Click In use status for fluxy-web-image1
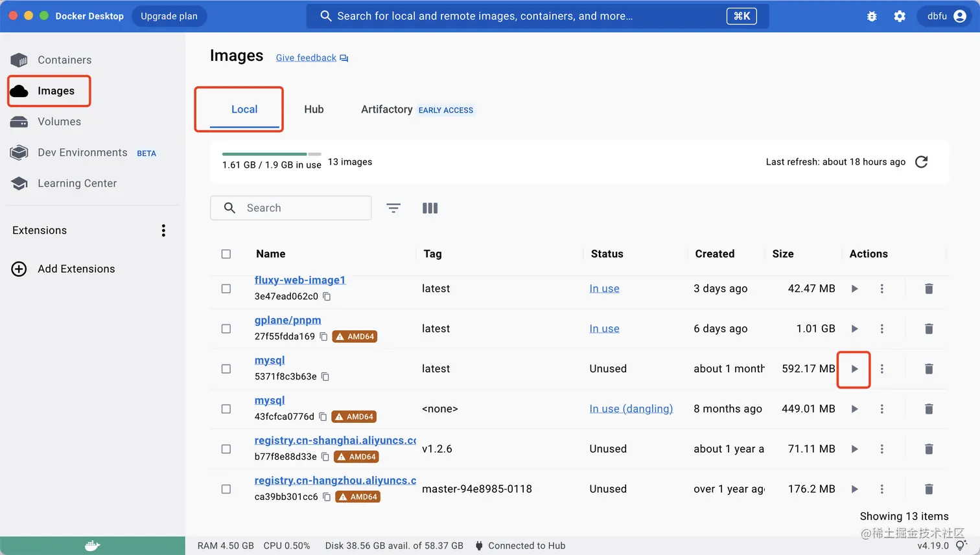The width and height of the screenshot is (980, 555). 604,289
